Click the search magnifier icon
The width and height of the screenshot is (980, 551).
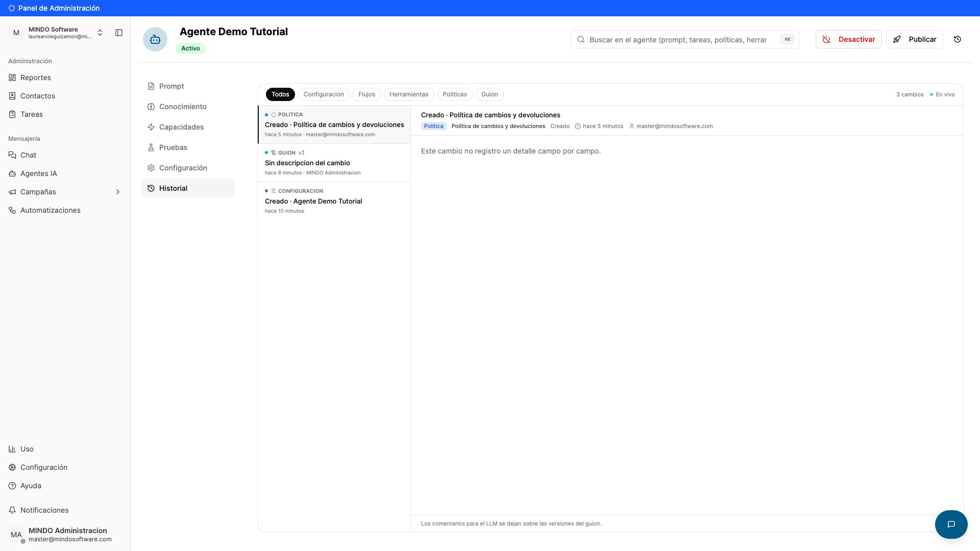581,39
